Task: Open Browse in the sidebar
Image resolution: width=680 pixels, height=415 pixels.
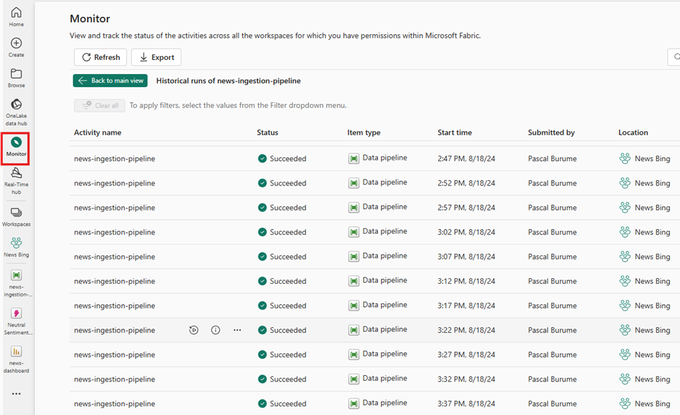Action: pos(16,78)
